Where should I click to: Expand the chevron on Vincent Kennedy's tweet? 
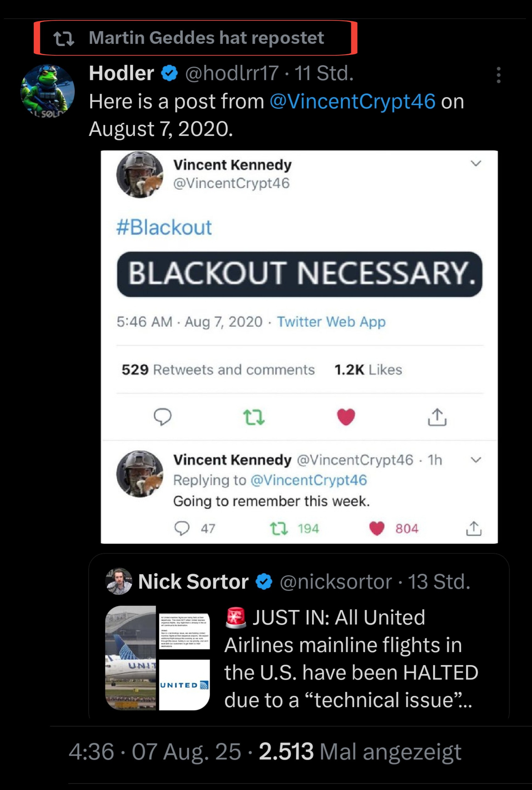coord(476,163)
